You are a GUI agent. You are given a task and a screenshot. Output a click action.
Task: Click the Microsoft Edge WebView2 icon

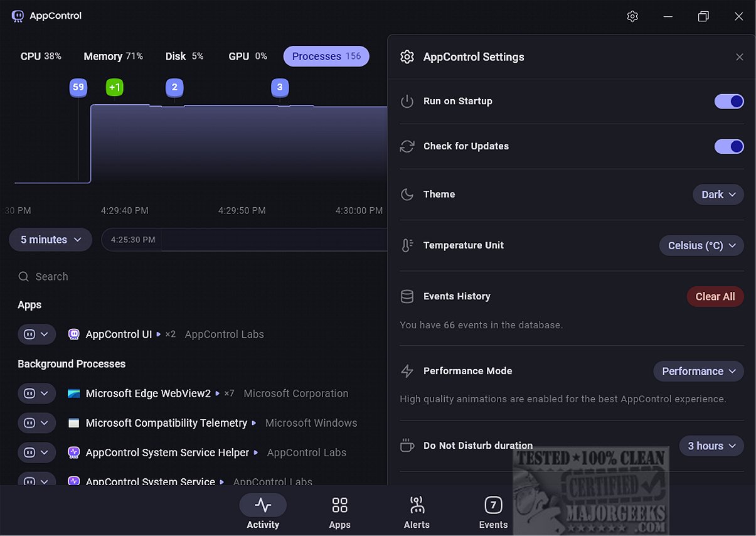(74, 394)
